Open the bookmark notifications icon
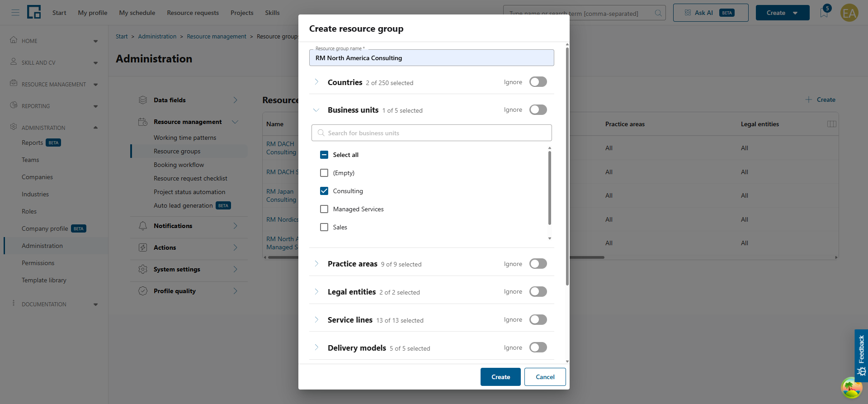The width and height of the screenshot is (868, 404). (x=824, y=13)
